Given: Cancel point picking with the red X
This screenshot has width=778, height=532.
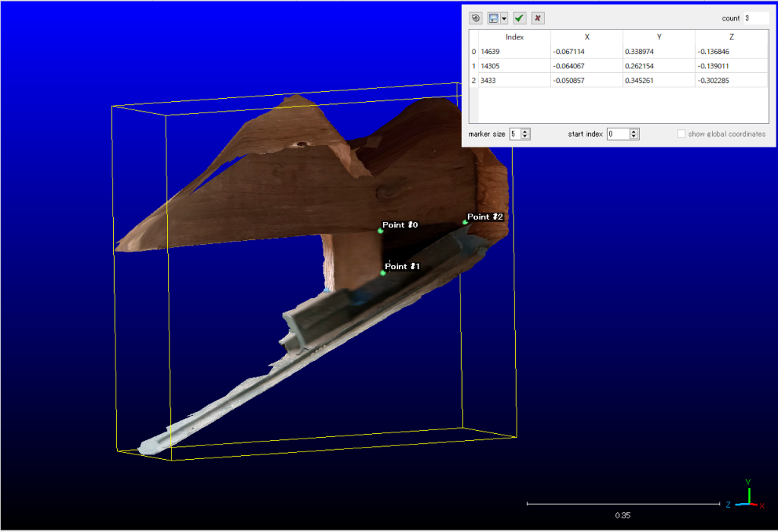Looking at the screenshot, I should click(537, 18).
